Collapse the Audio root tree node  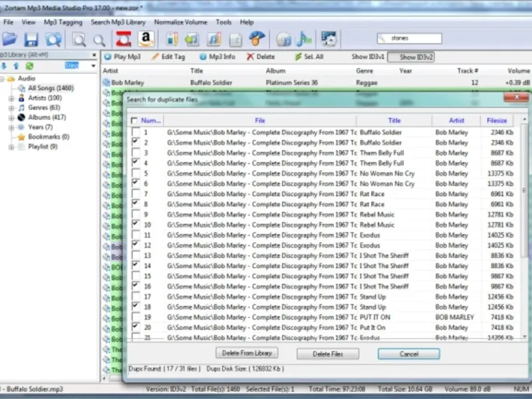2,79
